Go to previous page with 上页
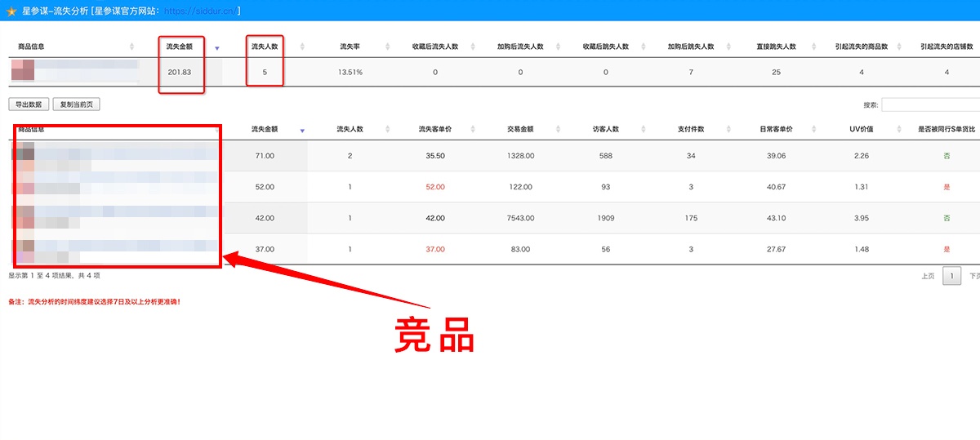980x440 pixels. pos(928,276)
